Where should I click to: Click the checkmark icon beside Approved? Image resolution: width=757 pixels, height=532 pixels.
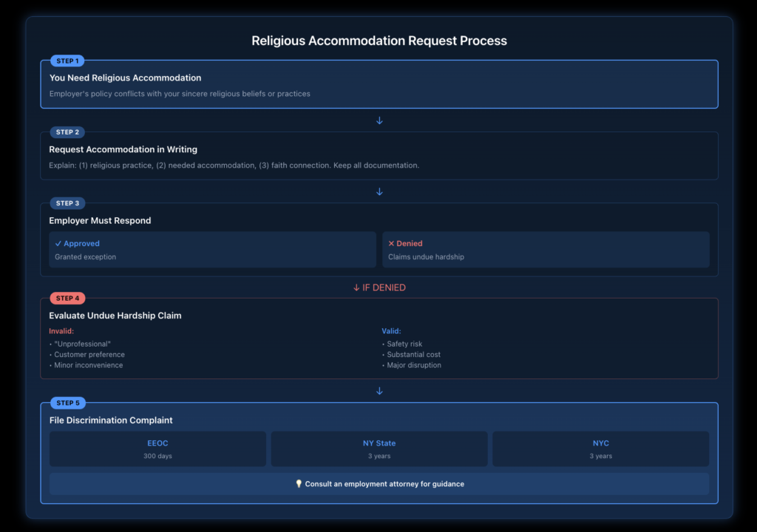coord(58,243)
